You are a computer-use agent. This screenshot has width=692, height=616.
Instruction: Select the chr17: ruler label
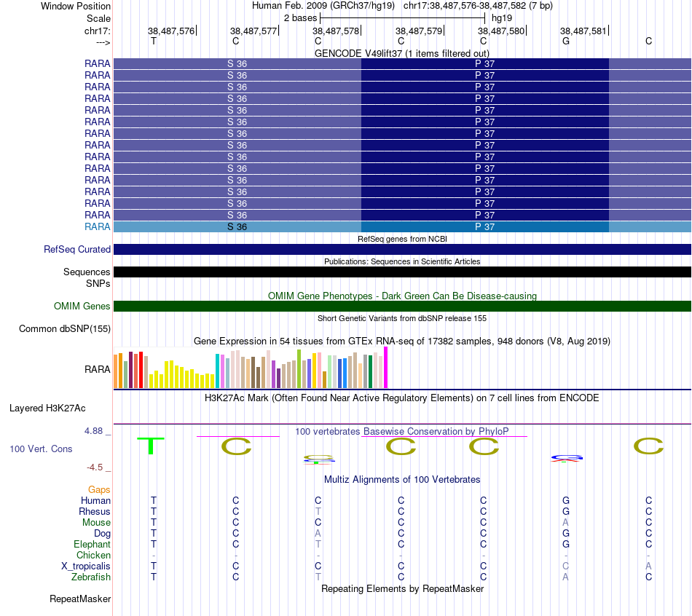pos(97,31)
